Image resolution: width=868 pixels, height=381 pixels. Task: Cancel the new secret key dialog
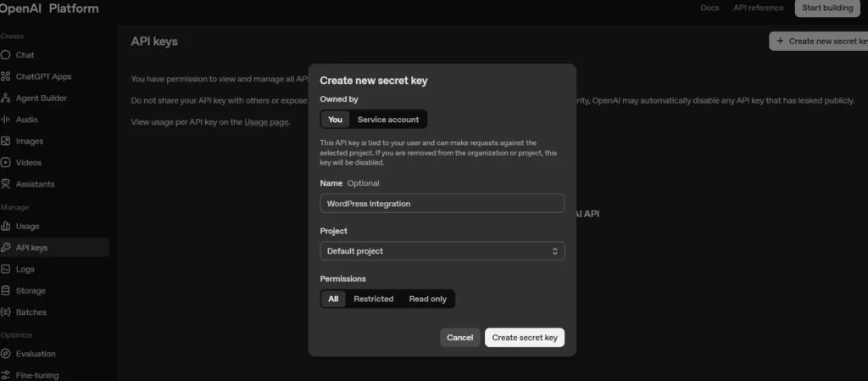pyautogui.click(x=460, y=338)
